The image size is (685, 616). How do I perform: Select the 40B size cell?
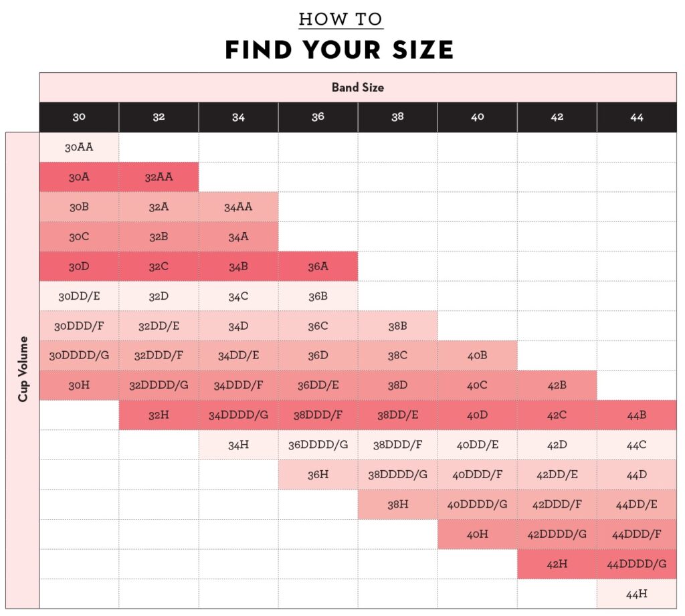478,356
